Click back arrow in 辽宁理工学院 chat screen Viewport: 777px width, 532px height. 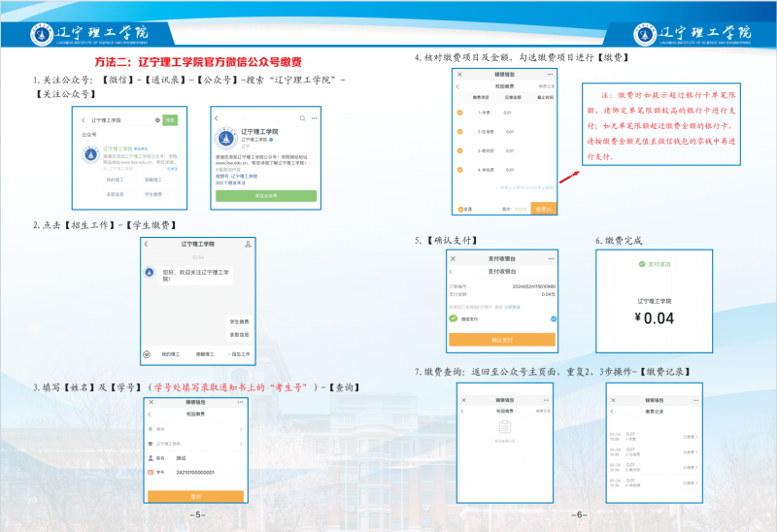click(x=146, y=244)
